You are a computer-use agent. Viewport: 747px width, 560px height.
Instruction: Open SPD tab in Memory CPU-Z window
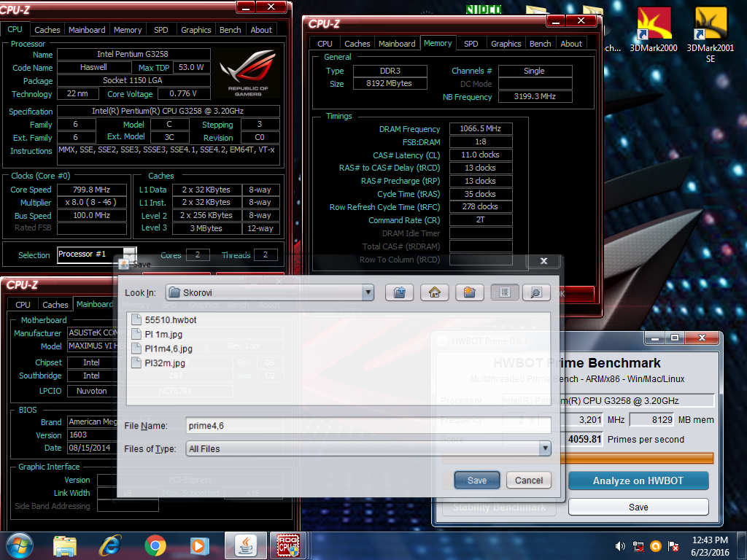pos(471,43)
